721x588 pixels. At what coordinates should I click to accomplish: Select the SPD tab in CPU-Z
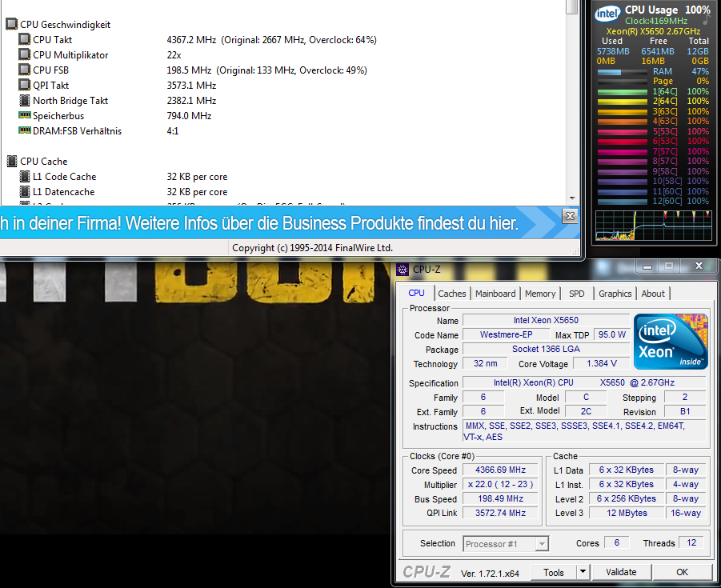577,294
